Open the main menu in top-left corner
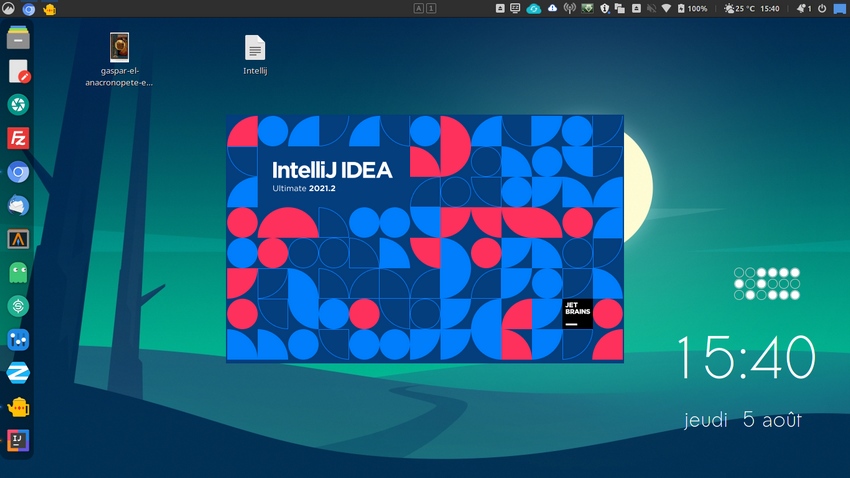Viewport: 850px width, 478px height. tap(8, 9)
